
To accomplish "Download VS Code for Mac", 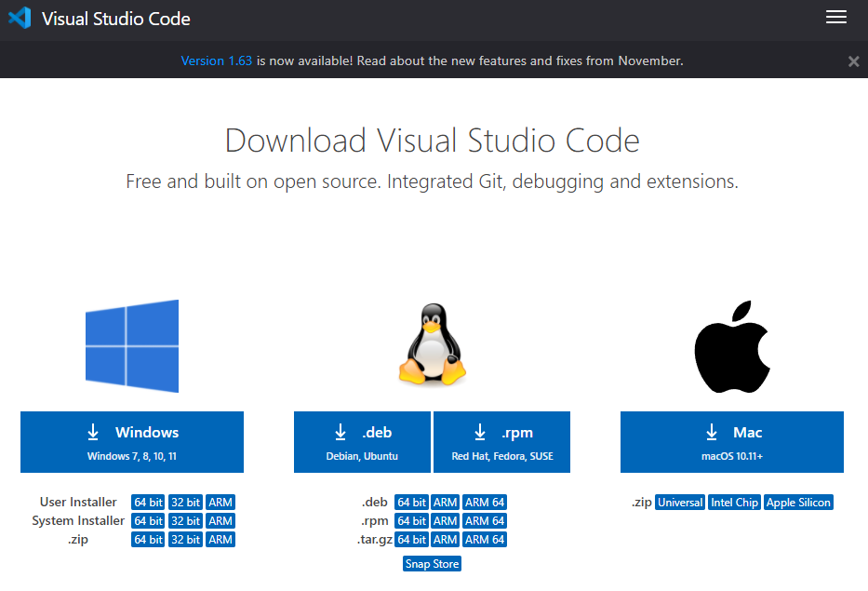I will click(x=732, y=442).
